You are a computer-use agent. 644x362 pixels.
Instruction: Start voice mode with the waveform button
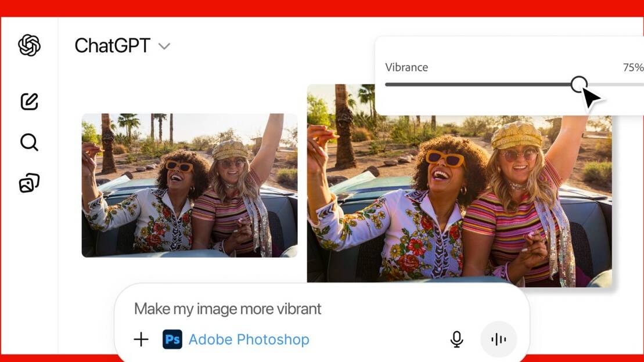tap(498, 339)
